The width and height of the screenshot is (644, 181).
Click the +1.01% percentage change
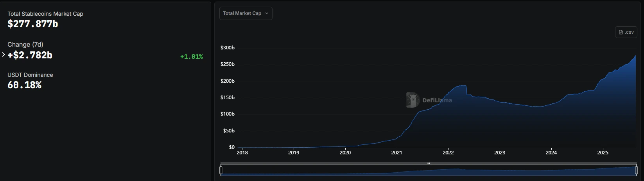tap(191, 57)
